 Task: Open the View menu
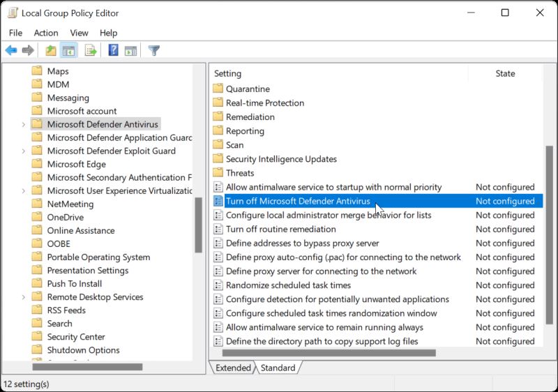[79, 33]
